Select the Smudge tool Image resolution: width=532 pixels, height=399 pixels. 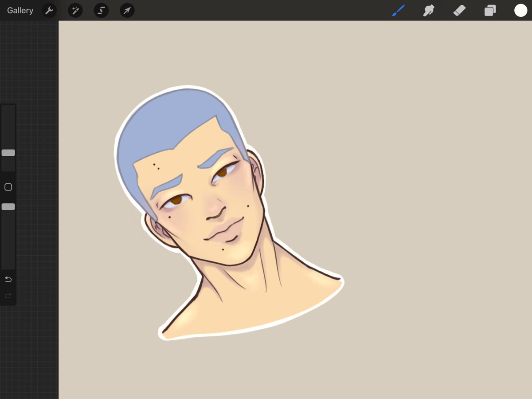(429, 10)
